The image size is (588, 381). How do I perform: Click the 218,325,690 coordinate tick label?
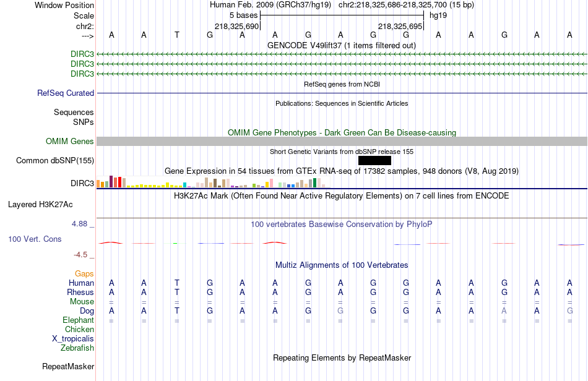236,26
